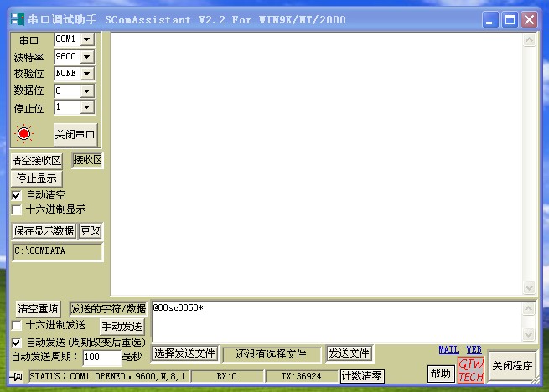This screenshot has height=392, width=549.
Task: Toggle the 自动清空 checkbox
Action: coord(17,194)
